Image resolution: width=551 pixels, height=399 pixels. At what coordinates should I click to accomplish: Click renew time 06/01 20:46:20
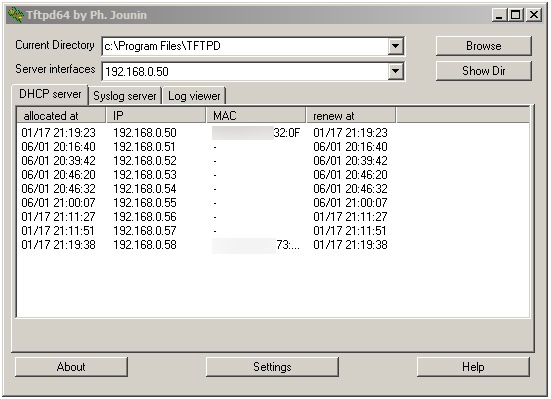coord(350,175)
